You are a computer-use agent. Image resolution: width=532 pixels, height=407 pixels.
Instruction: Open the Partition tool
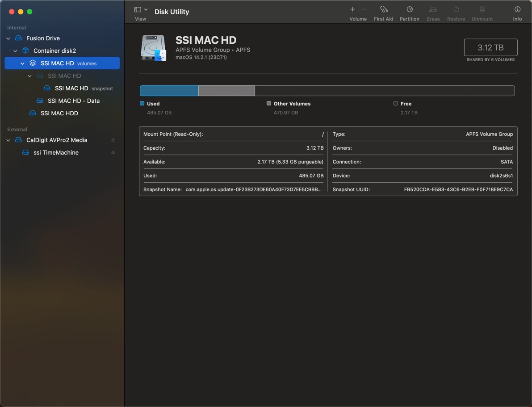(409, 9)
